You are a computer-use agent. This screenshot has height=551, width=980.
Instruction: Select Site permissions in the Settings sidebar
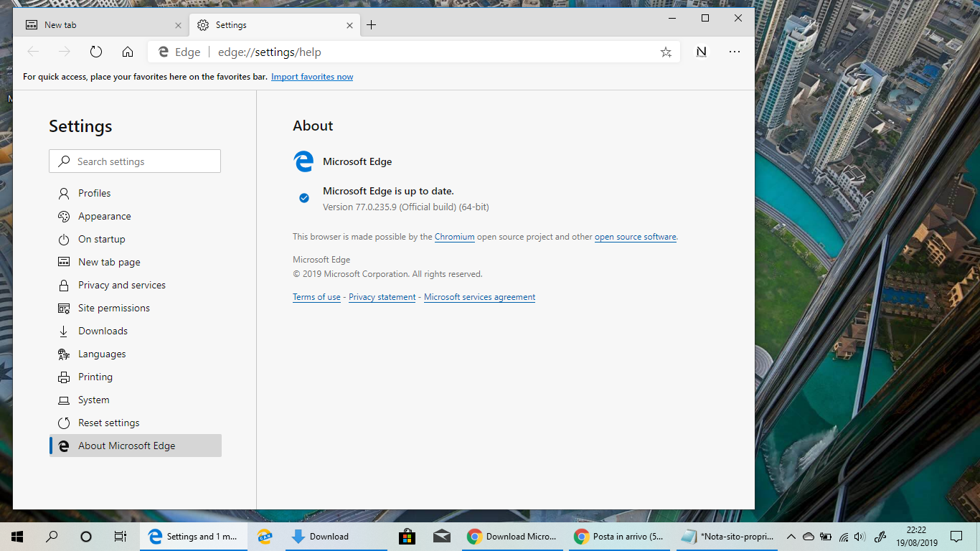pos(114,308)
